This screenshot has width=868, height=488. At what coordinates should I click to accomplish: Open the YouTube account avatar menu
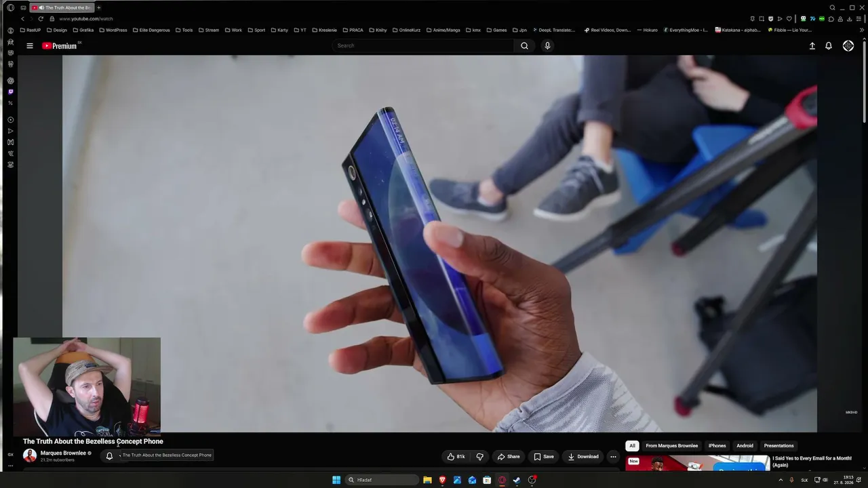tap(848, 46)
